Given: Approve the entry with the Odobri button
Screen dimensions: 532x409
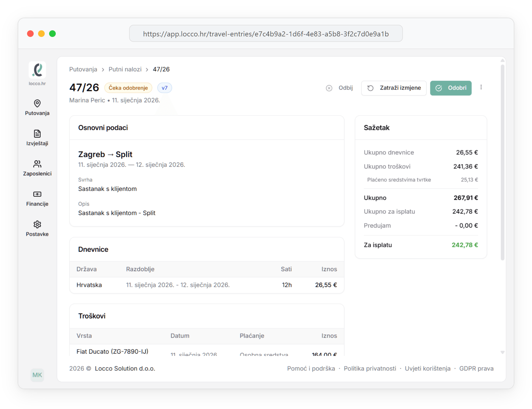Looking at the screenshot, I should coord(451,88).
